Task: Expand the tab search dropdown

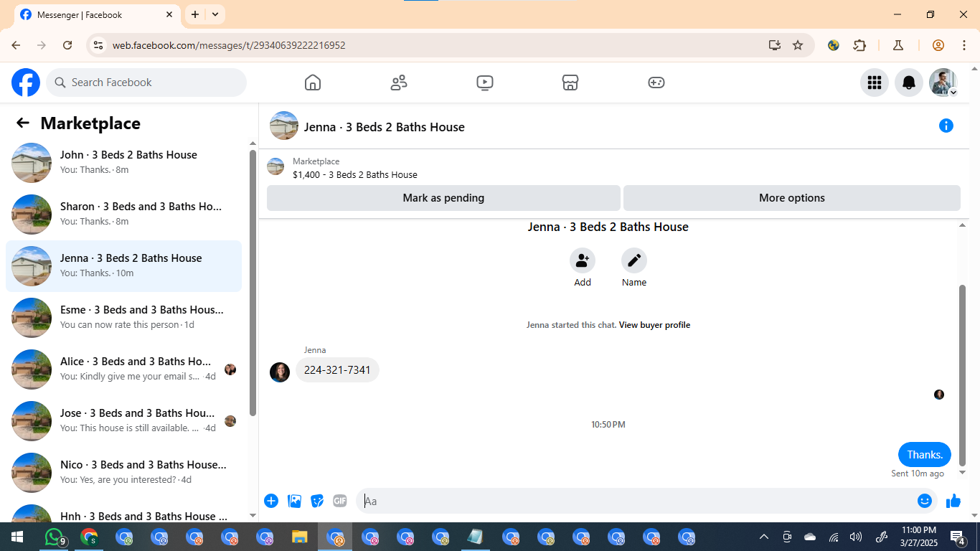Action: pos(215,14)
